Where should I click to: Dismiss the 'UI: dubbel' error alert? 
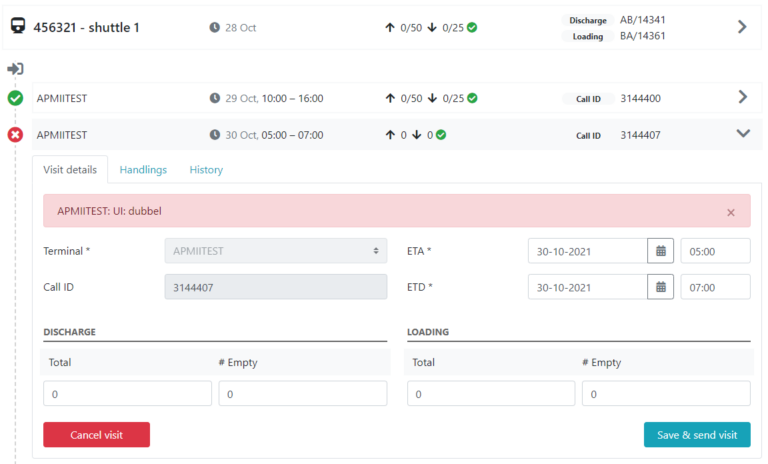coord(730,212)
